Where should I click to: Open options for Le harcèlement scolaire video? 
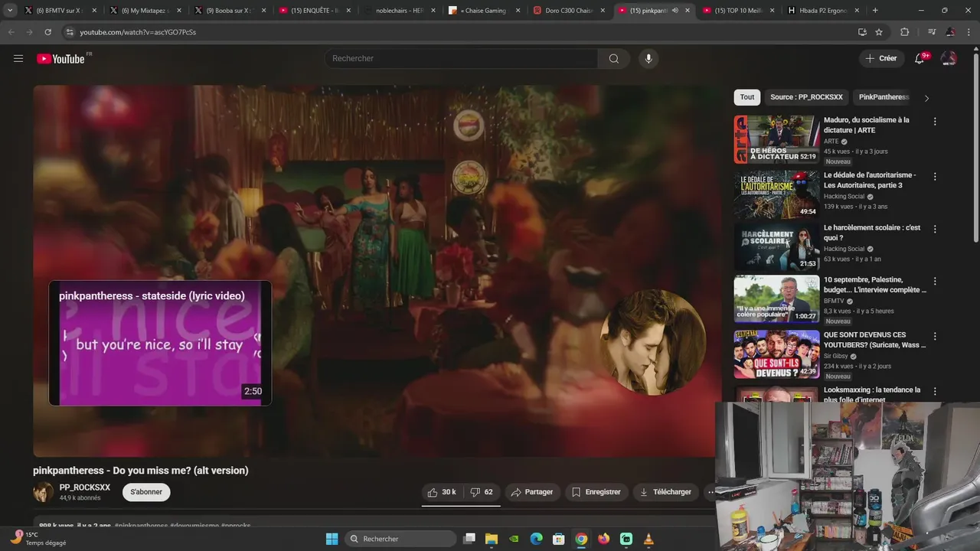click(x=934, y=229)
